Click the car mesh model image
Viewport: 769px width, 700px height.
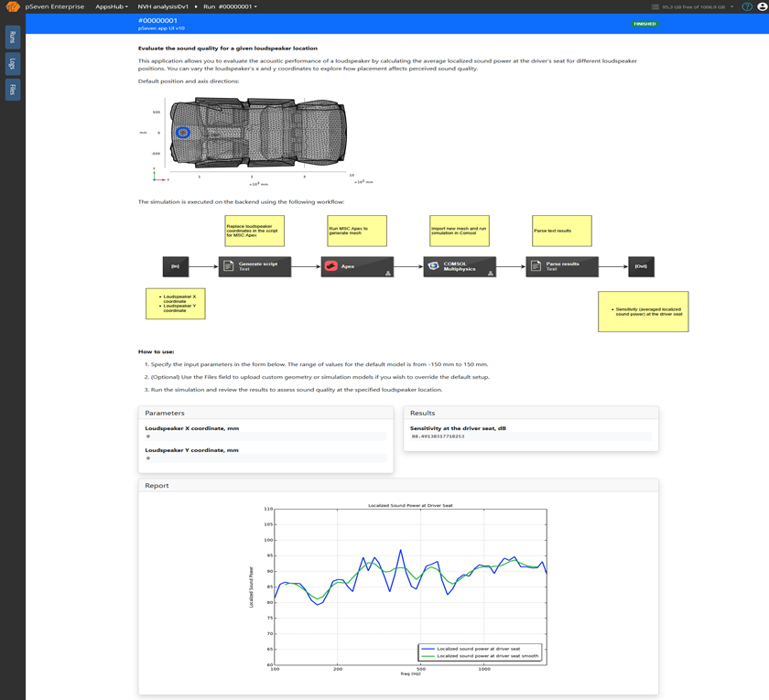coord(258,133)
